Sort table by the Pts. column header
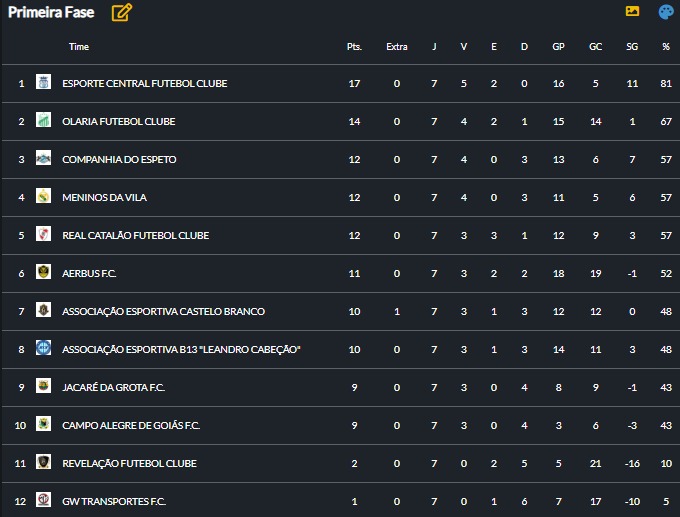The height and width of the screenshot is (517, 680). pyautogui.click(x=354, y=47)
